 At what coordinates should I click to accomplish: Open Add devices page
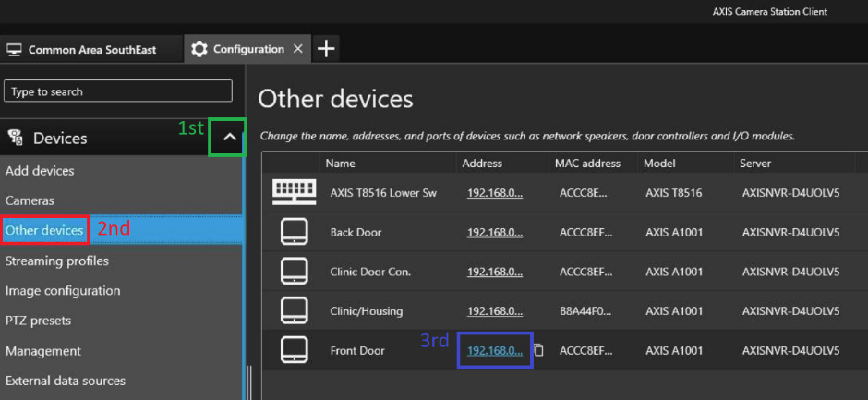(40, 171)
